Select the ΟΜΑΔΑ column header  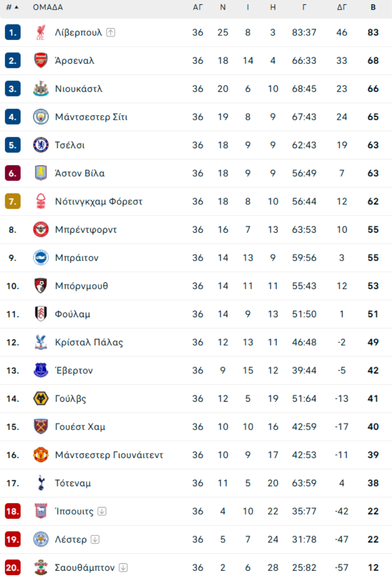coord(48,7)
